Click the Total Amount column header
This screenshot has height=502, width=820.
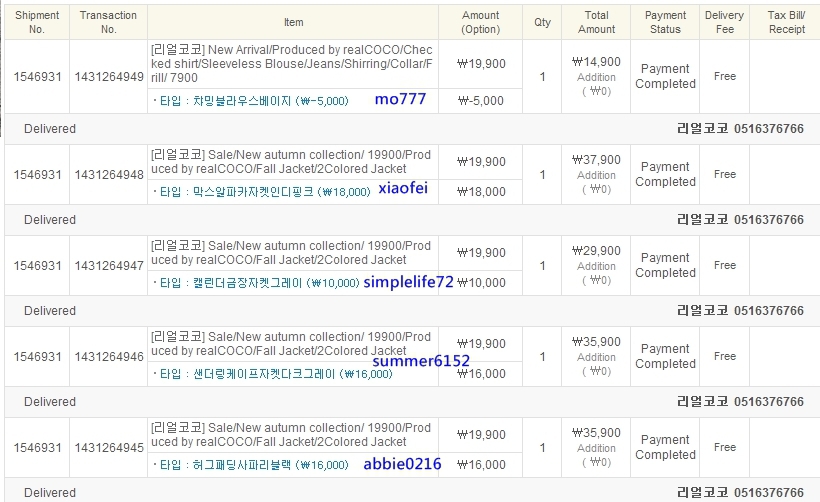596,22
